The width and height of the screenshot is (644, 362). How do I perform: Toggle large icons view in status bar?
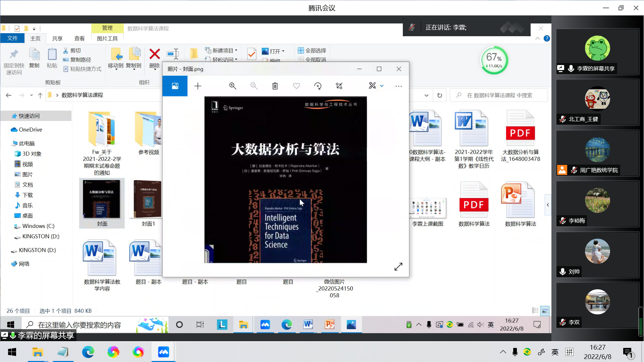tap(545, 311)
